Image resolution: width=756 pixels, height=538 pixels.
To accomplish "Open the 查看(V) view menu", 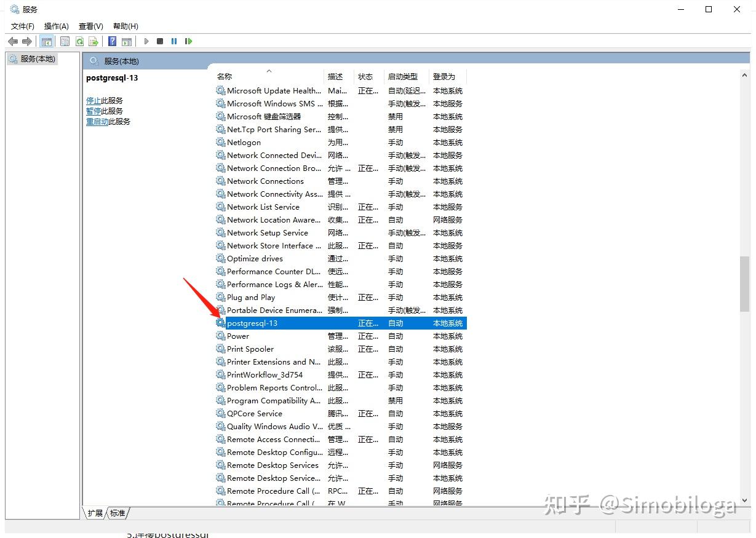I will coord(90,26).
